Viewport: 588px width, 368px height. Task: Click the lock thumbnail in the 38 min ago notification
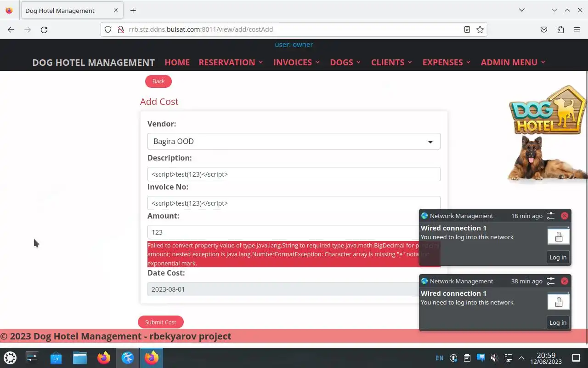(559, 301)
